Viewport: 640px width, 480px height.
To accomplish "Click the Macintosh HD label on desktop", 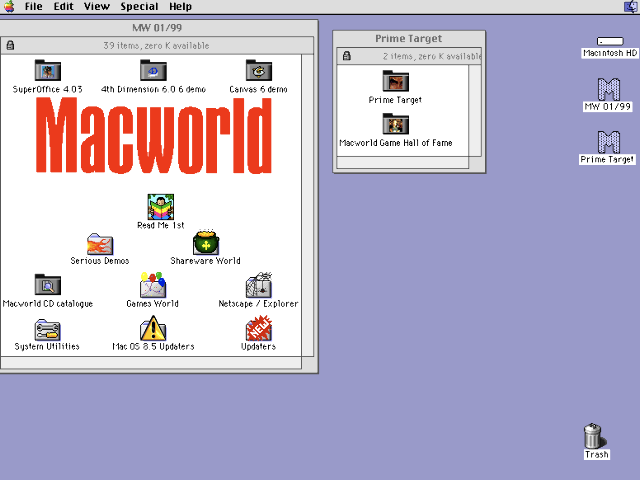I will pos(610,53).
